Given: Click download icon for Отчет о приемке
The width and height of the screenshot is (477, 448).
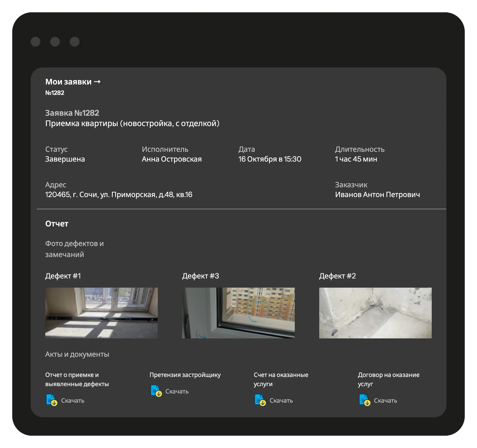Looking at the screenshot, I should pyautogui.click(x=52, y=400).
